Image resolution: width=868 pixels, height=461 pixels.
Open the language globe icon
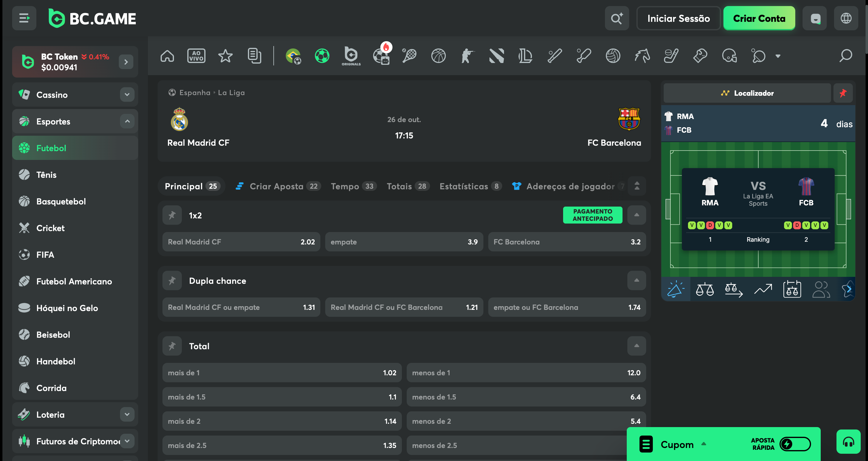[846, 18]
